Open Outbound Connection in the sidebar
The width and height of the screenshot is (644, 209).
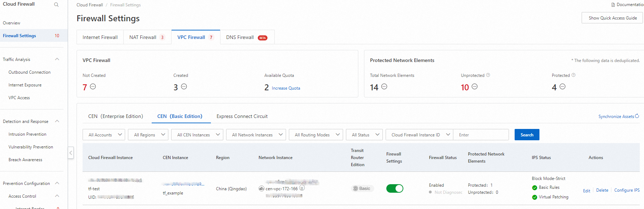[29, 72]
